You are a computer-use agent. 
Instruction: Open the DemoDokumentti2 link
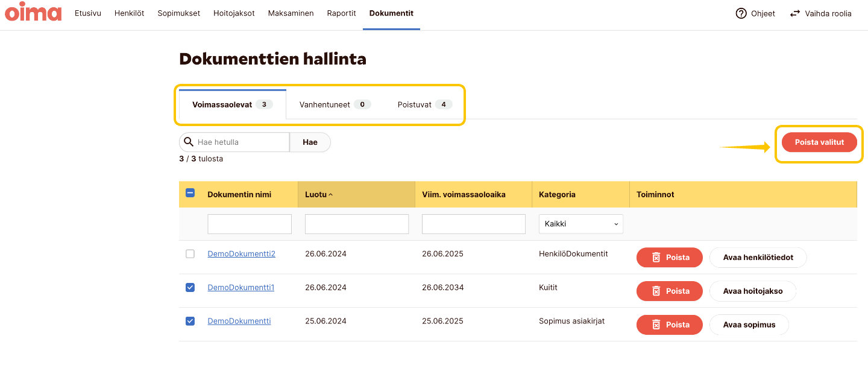[242, 254]
